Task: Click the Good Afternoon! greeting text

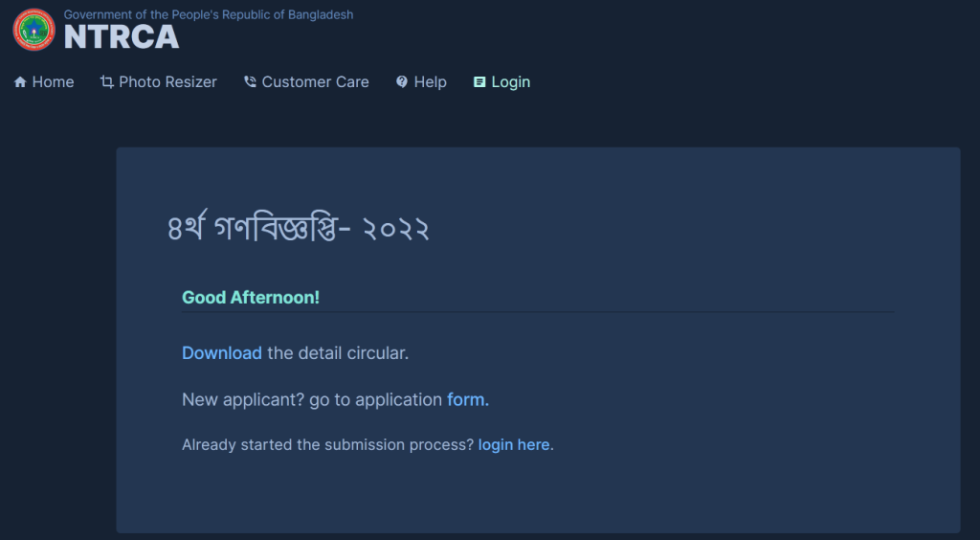Action: pyautogui.click(x=251, y=298)
